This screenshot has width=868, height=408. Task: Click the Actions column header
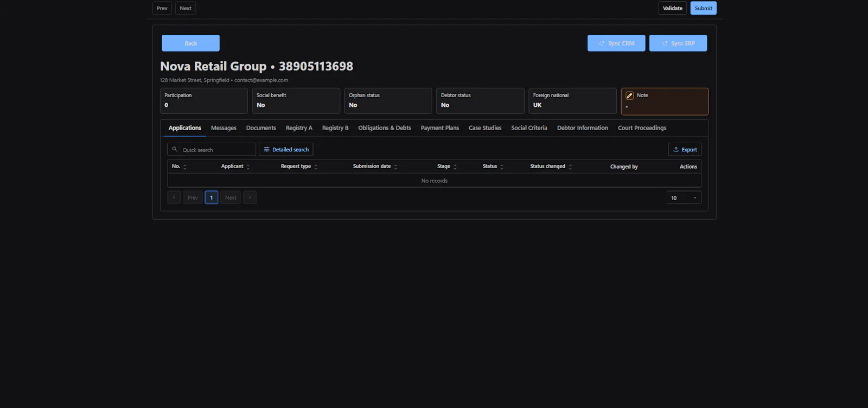pyautogui.click(x=688, y=167)
